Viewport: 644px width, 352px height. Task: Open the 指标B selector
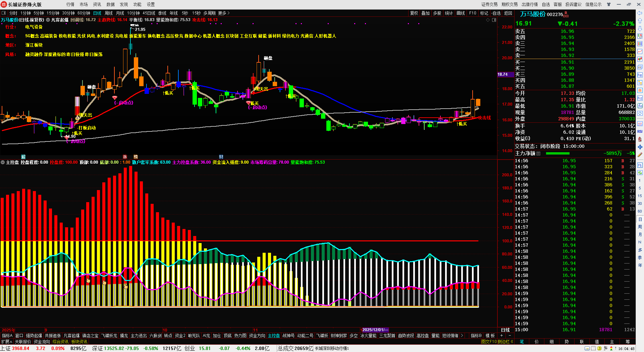(476, 336)
